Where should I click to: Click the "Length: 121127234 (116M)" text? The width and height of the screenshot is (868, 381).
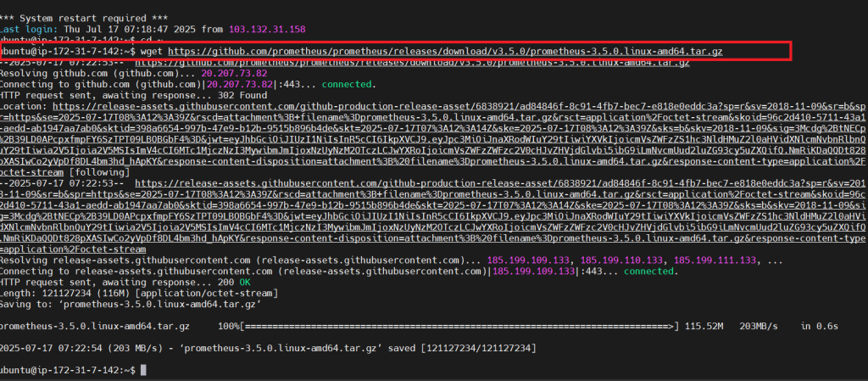[x=65, y=293]
